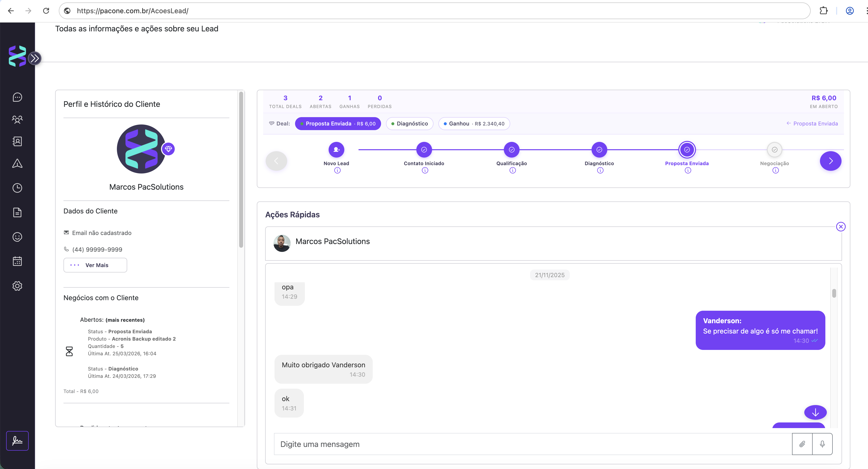868x469 pixels.
Task: Open the warning triangle icon in sidebar
Action: pyautogui.click(x=17, y=164)
